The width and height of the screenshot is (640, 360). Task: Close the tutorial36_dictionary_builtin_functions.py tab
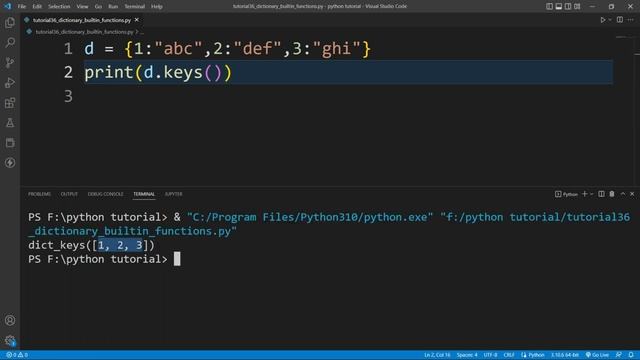click(x=137, y=20)
